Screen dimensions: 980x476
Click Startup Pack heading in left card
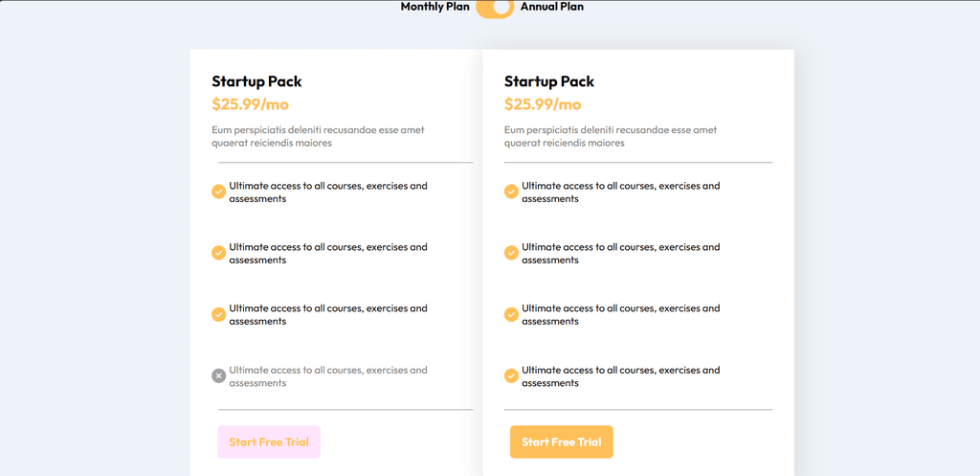pos(256,81)
